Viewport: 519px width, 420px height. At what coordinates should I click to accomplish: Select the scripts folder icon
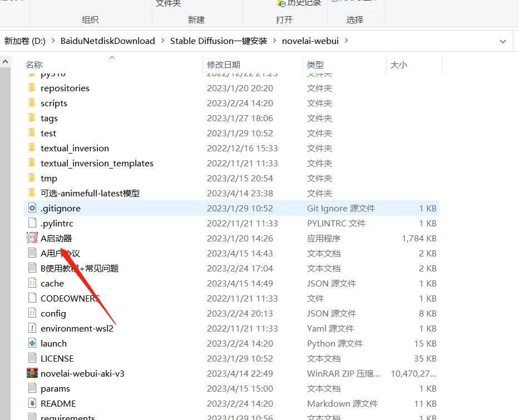32,102
